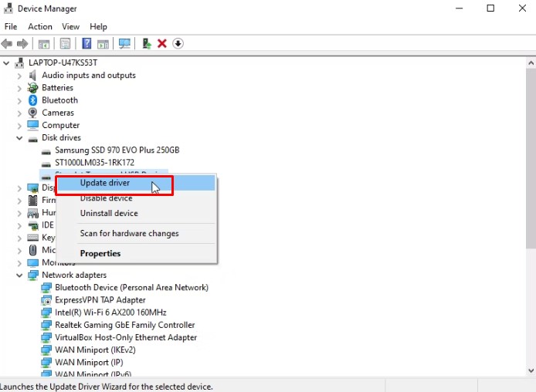Click Update device driver toolbar icon

147,43
